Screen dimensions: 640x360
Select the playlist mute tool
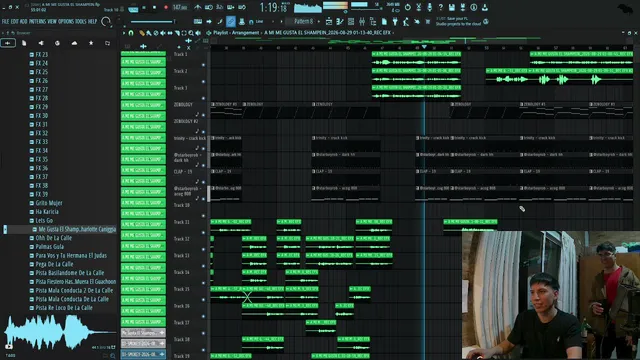pyautogui.click(x=162, y=33)
